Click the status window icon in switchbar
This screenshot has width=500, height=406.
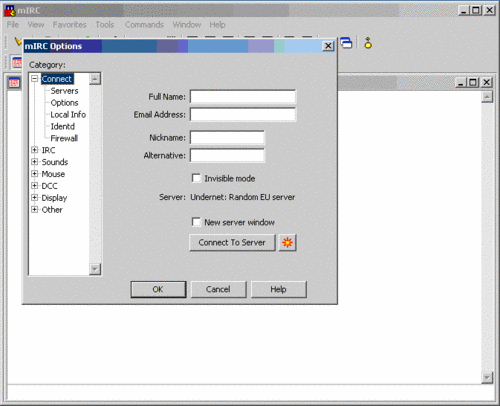pos(16,62)
